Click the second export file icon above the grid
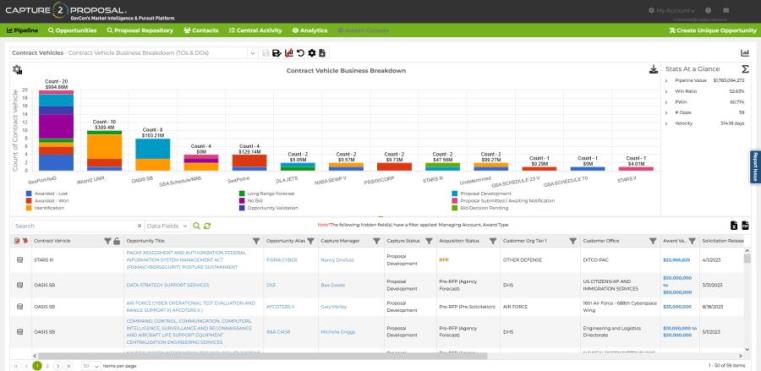This screenshot has height=371, width=761. tap(745, 225)
